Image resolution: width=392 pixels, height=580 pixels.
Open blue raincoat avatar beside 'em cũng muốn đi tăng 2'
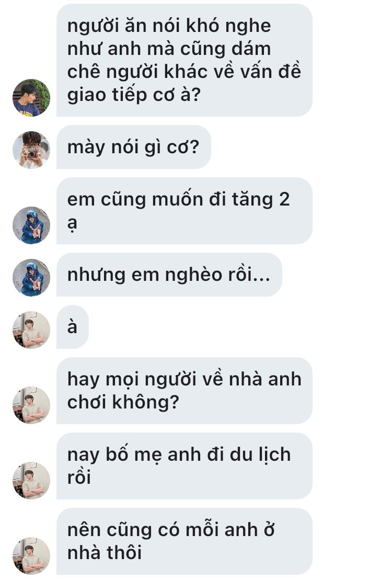(x=31, y=225)
